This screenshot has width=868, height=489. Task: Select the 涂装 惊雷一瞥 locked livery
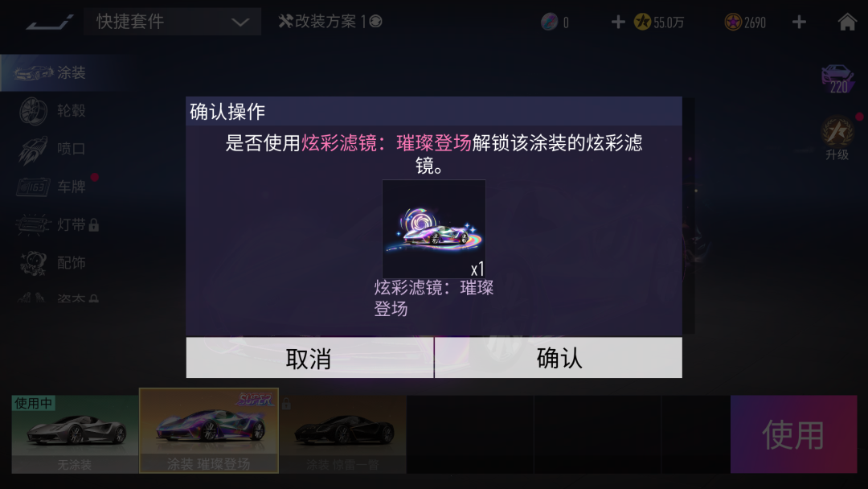(x=342, y=434)
